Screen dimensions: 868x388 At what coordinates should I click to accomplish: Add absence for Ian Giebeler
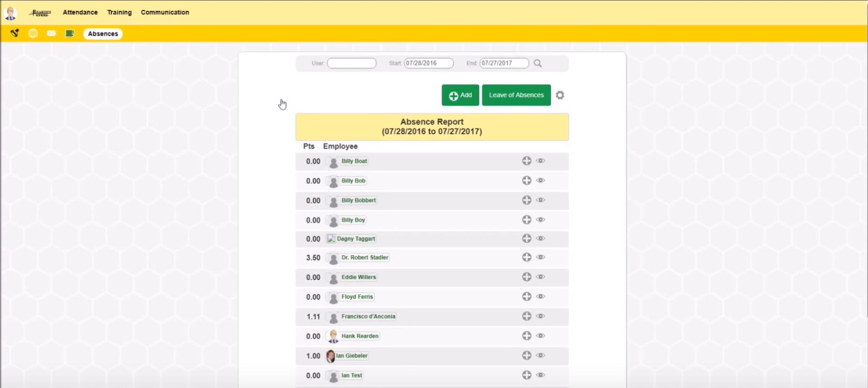coord(527,356)
